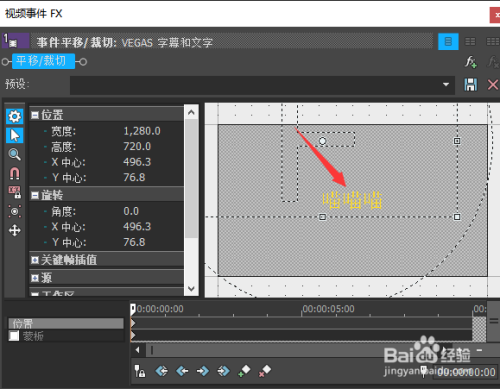Click the move freely cross-arrows icon
500x389 pixels.
tap(14, 230)
